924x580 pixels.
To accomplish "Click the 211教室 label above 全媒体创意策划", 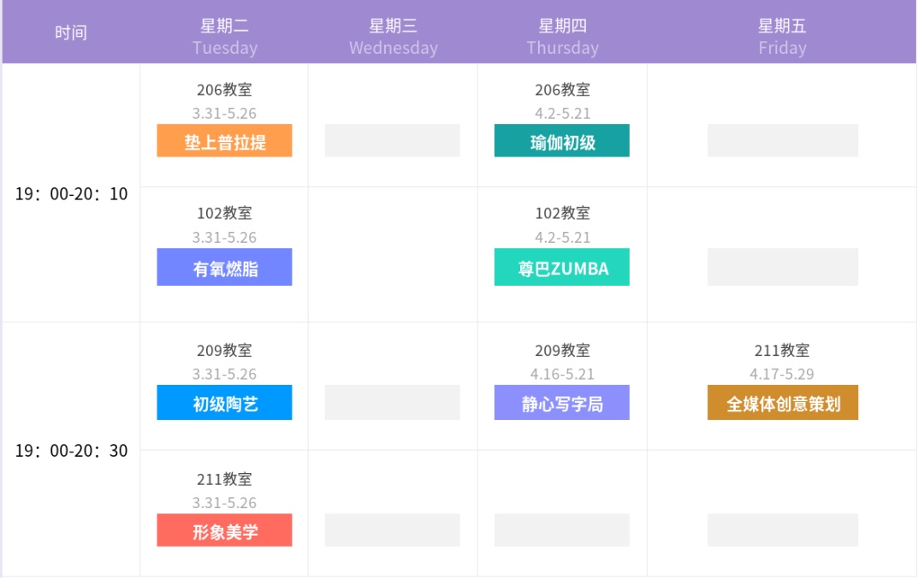I will (x=782, y=350).
